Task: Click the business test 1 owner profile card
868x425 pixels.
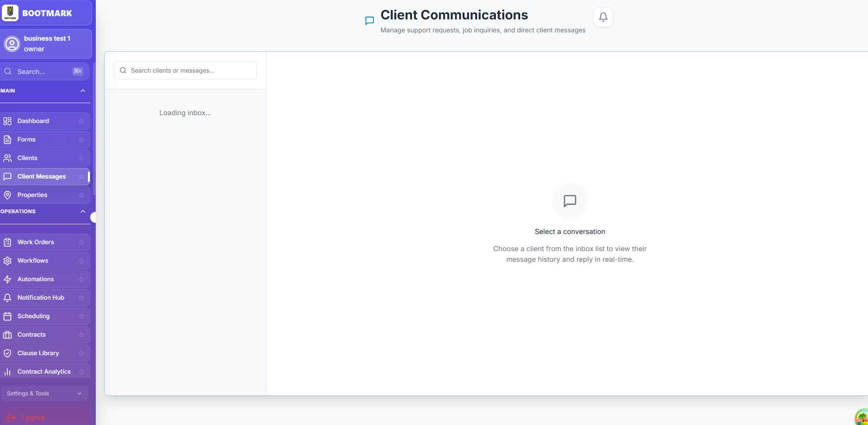Action: (x=46, y=44)
